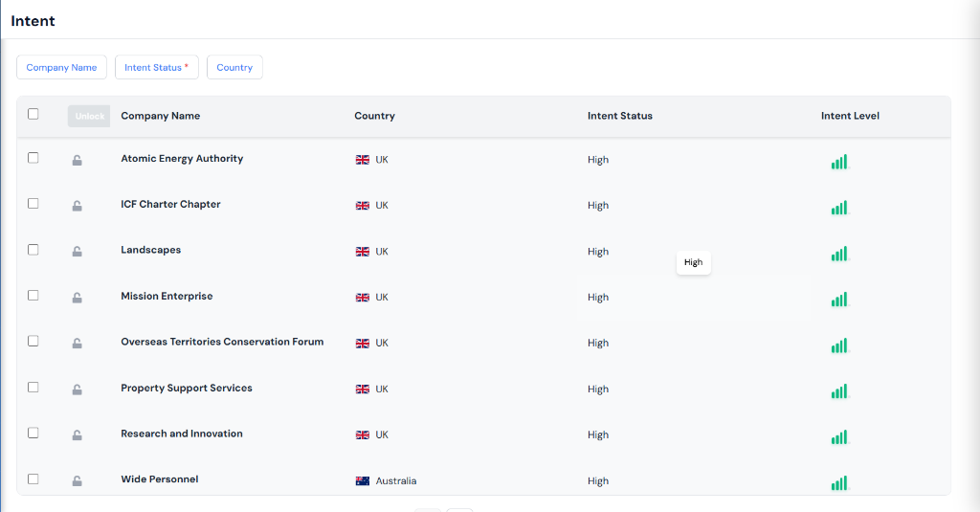Click the UK flag in Atomic Energy Authority row

pyautogui.click(x=363, y=160)
